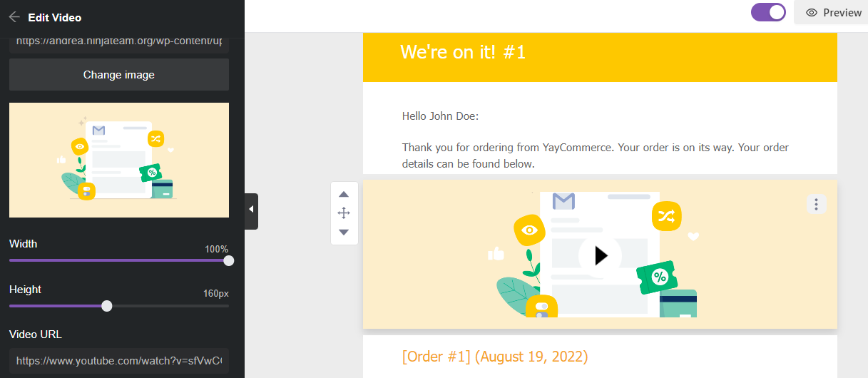Open the [Order #1] (August 19, 2022) link
Screen dimensions: 868x378
[496, 356]
